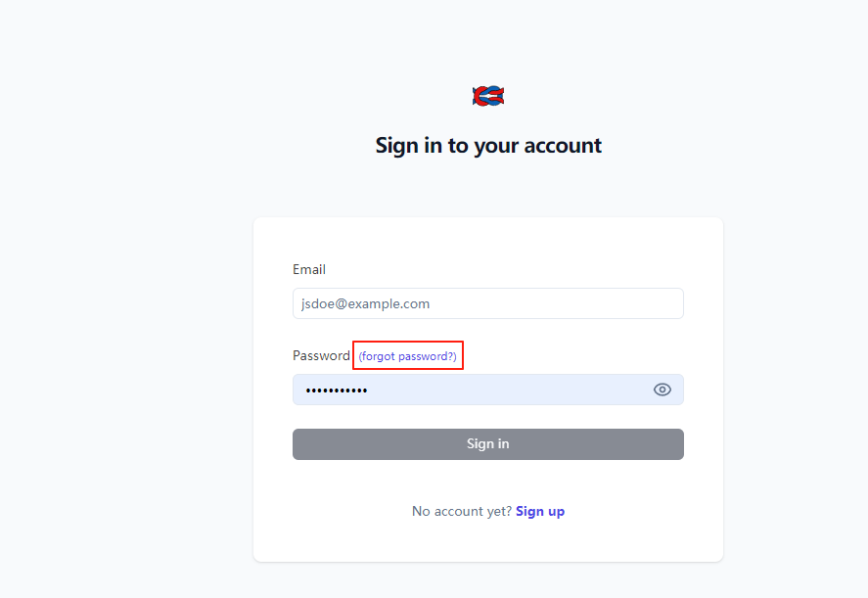
Task: Click the Email field label
Action: click(309, 269)
